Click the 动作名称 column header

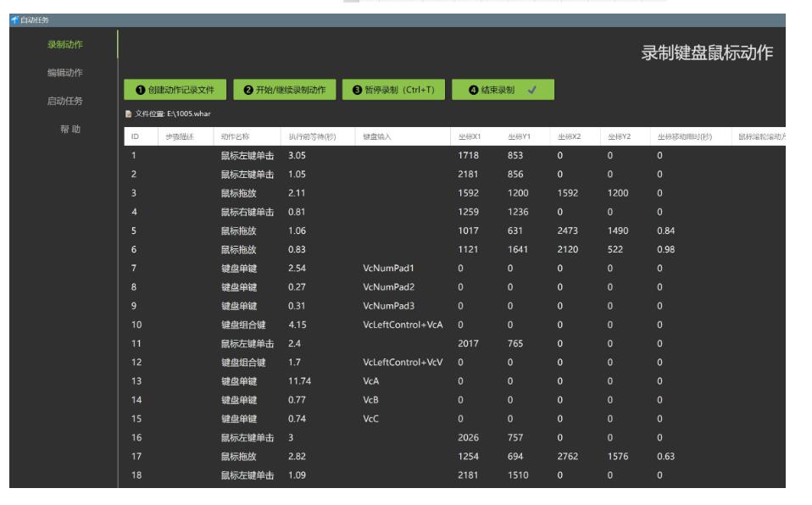236,136
